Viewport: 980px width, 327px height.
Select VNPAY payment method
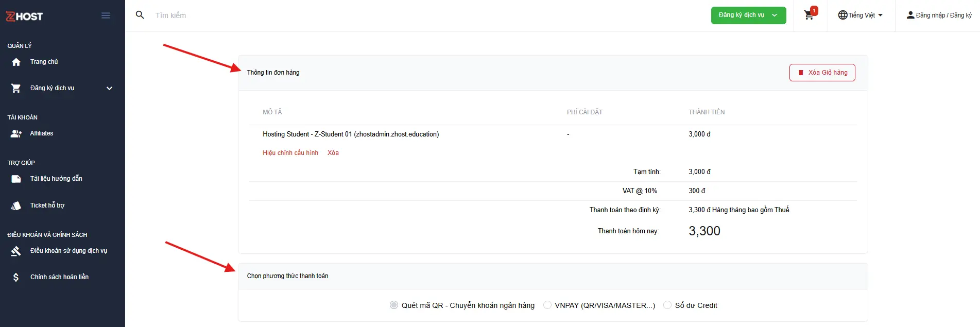pyautogui.click(x=547, y=305)
